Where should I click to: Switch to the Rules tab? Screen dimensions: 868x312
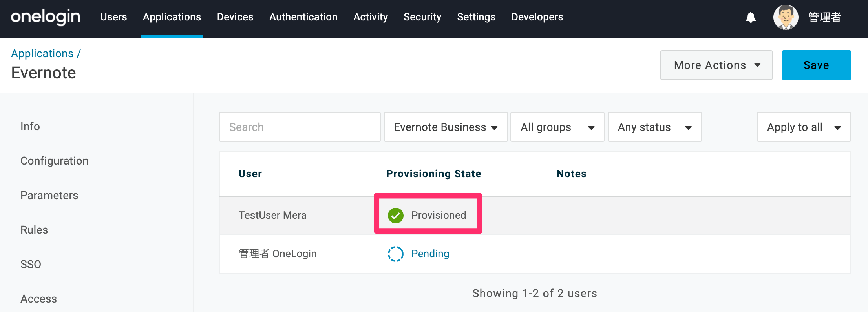click(34, 230)
